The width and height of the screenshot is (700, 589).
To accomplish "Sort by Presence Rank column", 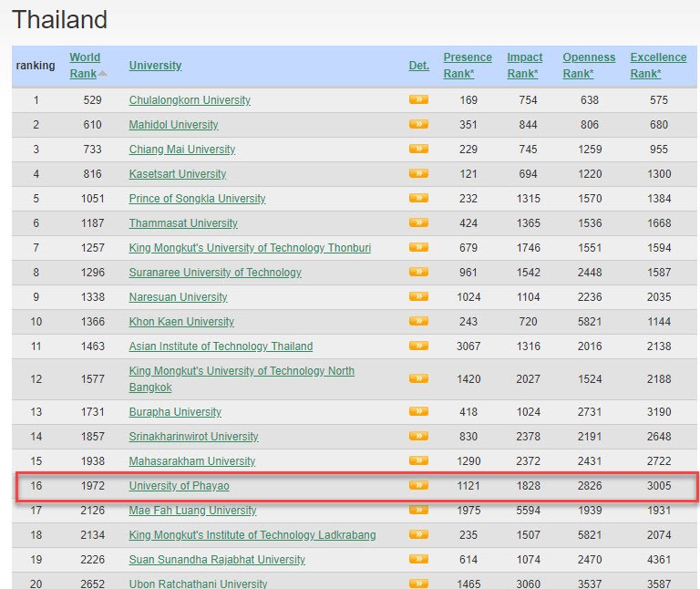I will point(468,66).
